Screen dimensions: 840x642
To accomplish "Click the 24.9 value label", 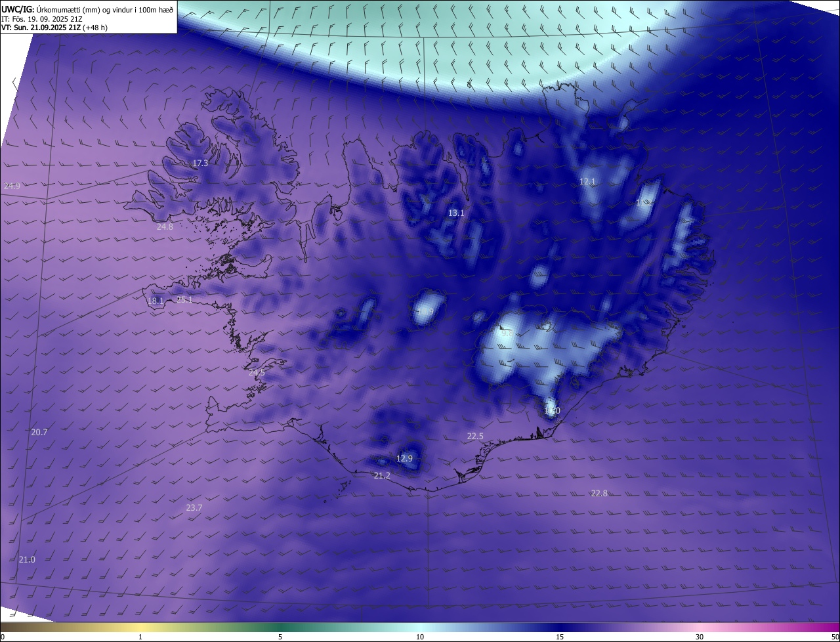I will pyautogui.click(x=12, y=186).
